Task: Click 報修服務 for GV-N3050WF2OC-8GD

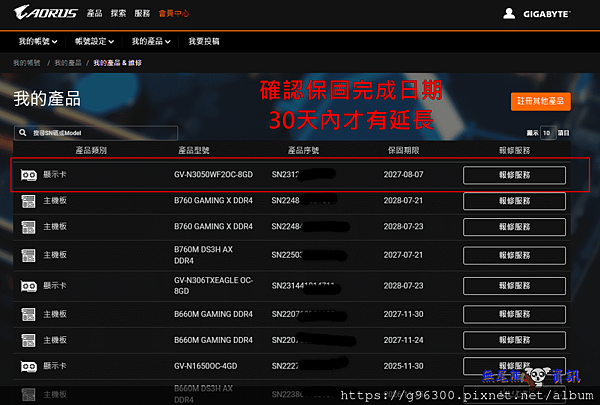Action: (x=514, y=175)
